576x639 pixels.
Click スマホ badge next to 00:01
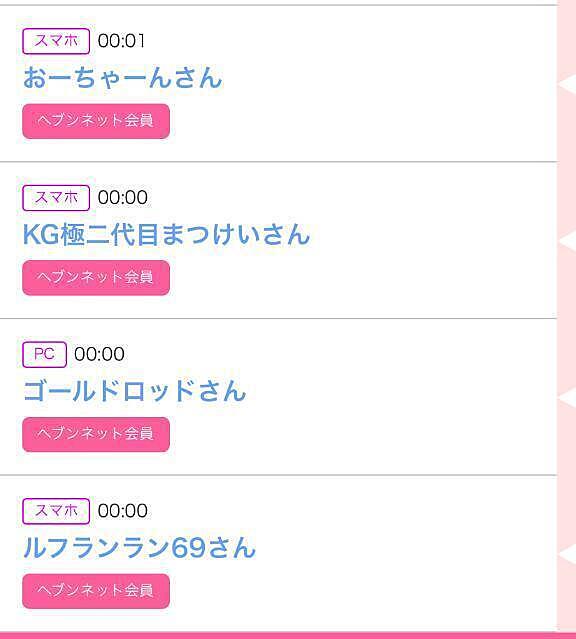pos(56,41)
